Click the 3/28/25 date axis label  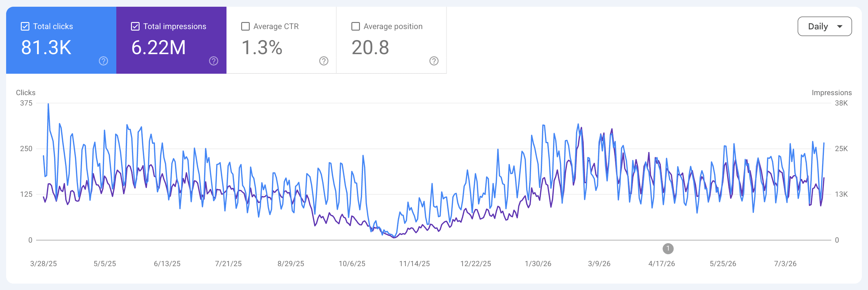click(x=43, y=264)
